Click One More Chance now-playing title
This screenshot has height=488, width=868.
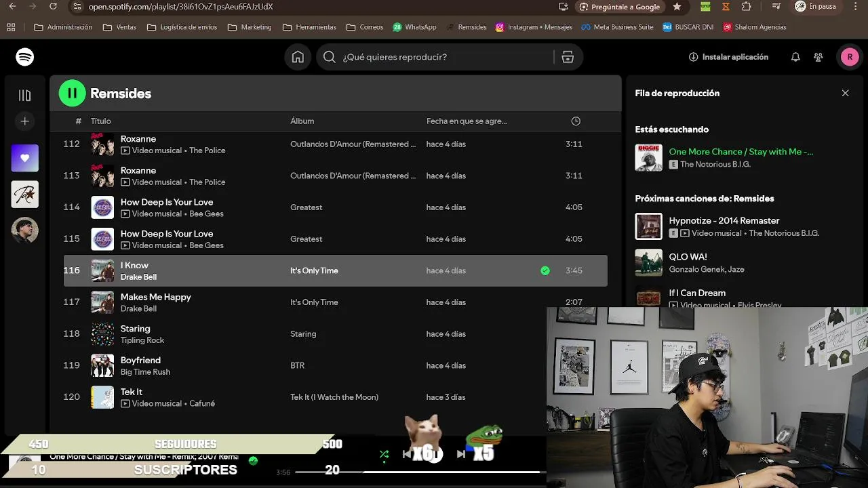point(741,152)
